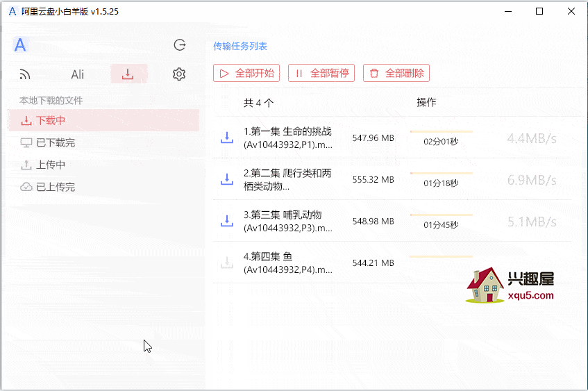Pause all tasks with 全部暂停

(321, 73)
